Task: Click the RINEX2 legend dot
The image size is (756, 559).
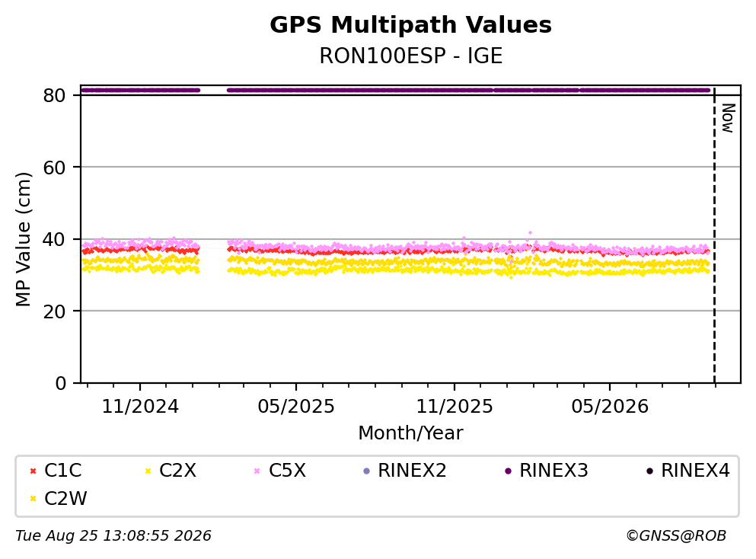Action: (366, 471)
